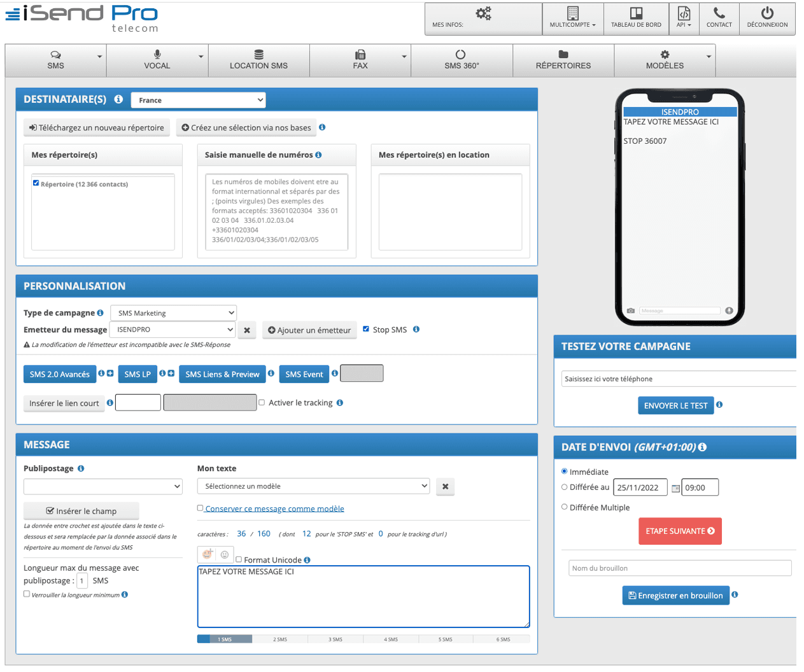
Task: Click the SMS length progress bar
Action: [x=363, y=639]
